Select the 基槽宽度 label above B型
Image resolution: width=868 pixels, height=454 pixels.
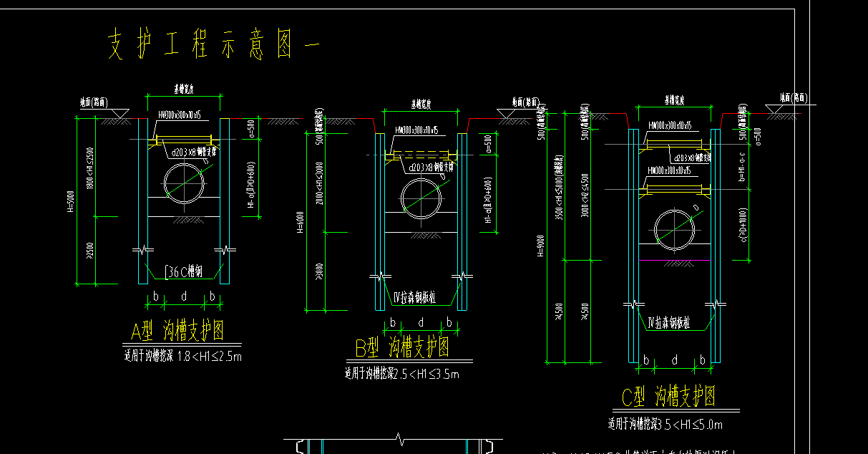click(421, 103)
